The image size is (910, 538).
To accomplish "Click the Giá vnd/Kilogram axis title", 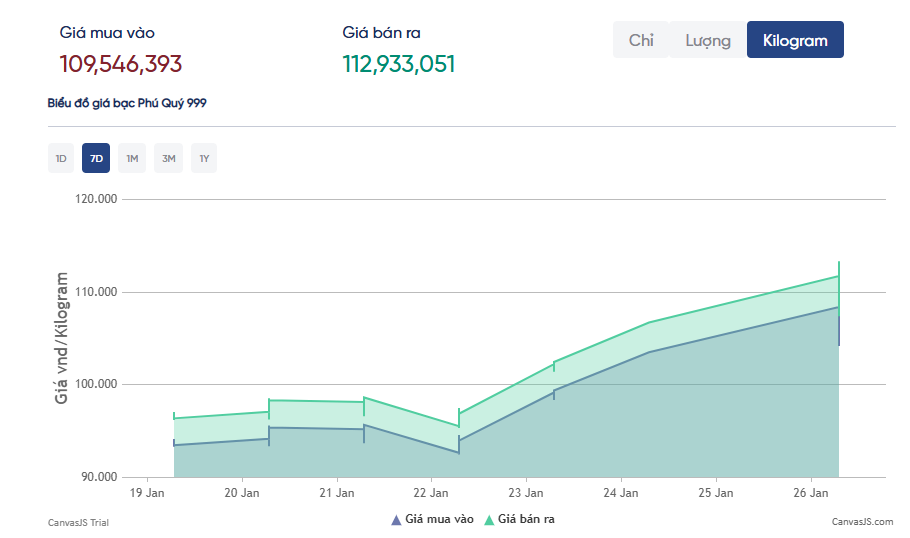I will click(62, 337).
